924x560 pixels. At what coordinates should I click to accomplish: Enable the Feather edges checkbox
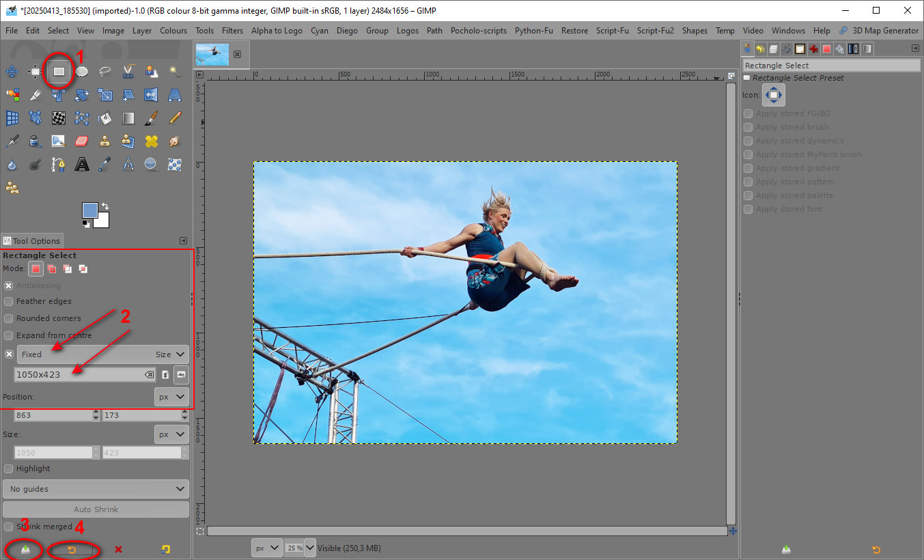point(9,301)
